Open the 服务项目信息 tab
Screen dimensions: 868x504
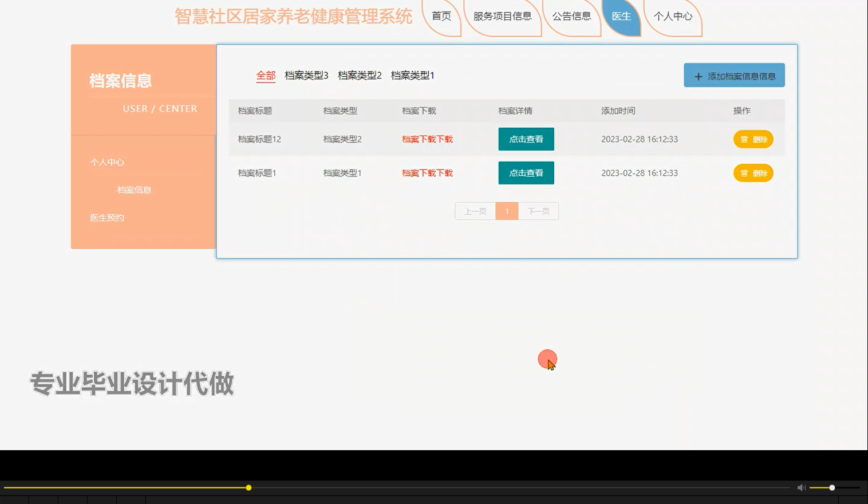coord(503,17)
